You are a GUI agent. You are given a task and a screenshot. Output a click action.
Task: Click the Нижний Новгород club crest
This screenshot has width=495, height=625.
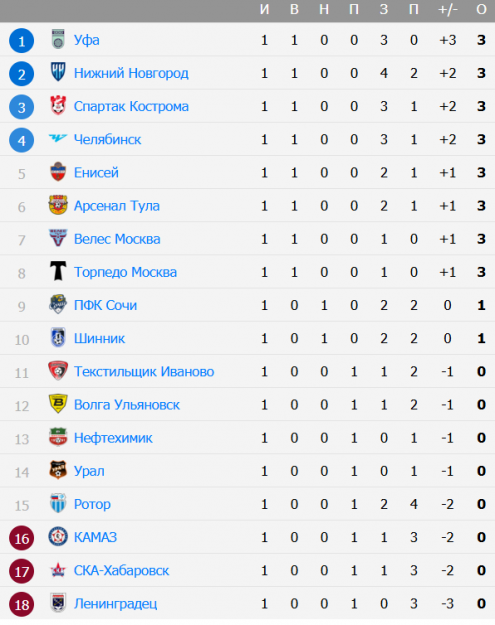pos(58,72)
